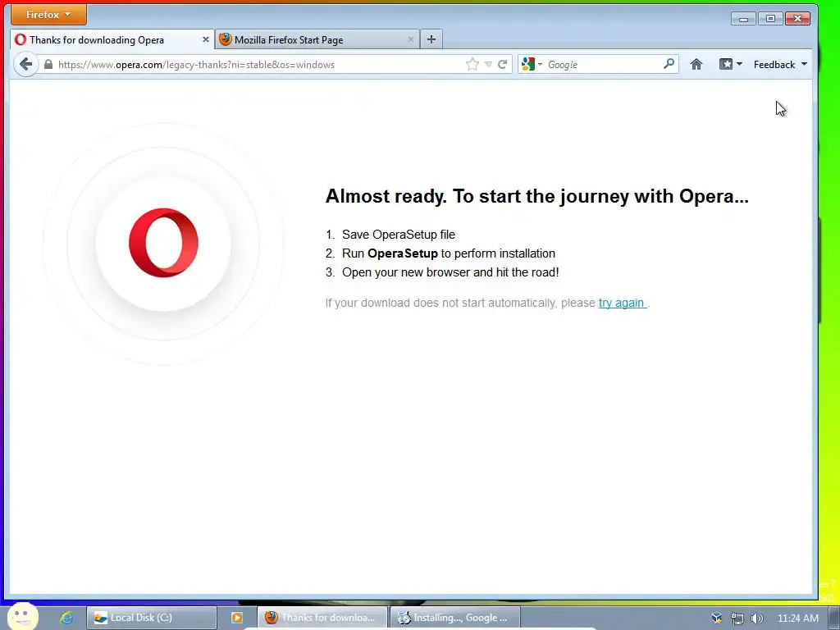Close the Mozilla Firefox Start Page tab
The image size is (840, 630).
pos(410,39)
